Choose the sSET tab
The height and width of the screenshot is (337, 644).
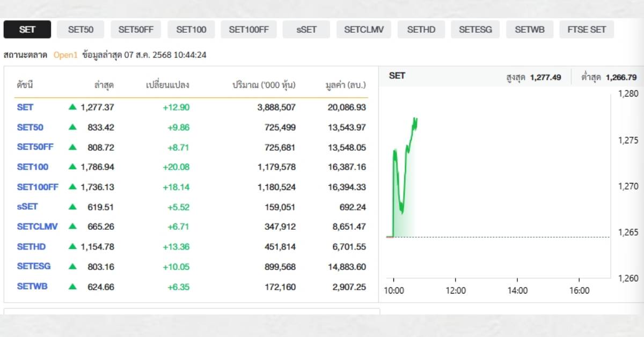(306, 30)
